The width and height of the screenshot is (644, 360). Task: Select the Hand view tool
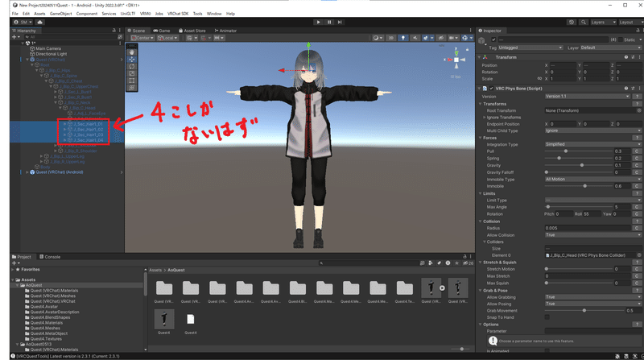tap(132, 52)
